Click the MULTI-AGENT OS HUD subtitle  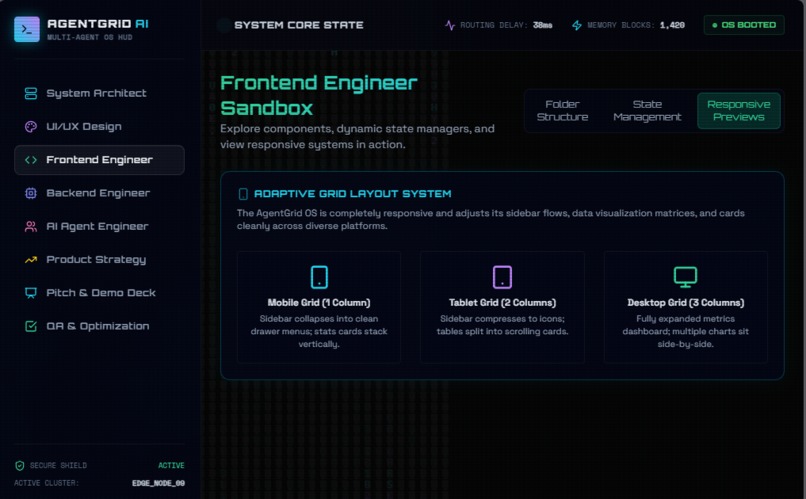pyautogui.click(x=89, y=38)
